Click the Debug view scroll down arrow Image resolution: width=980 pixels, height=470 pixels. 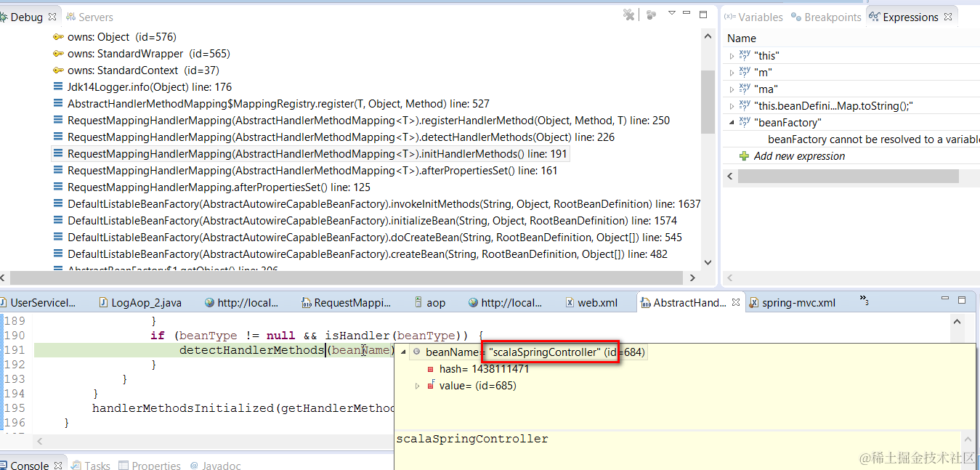708,263
